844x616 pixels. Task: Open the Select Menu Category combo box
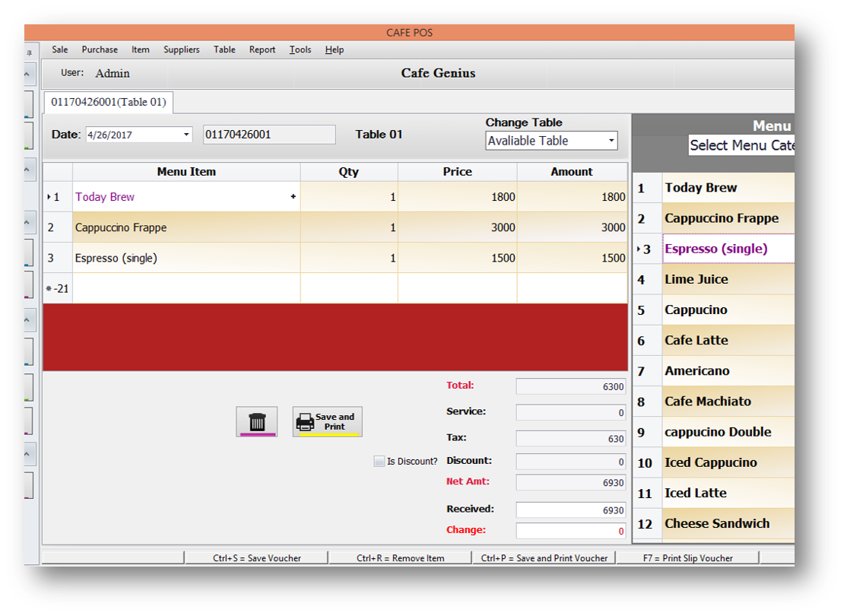[x=741, y=145]
